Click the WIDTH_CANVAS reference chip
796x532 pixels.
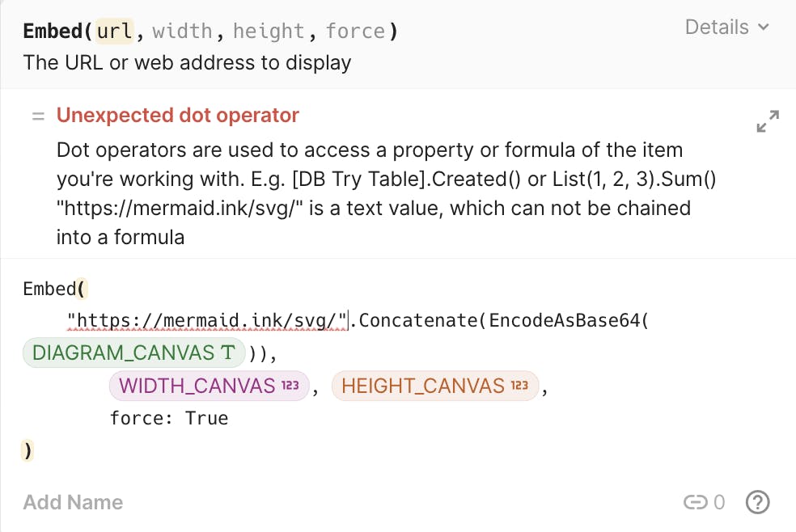210,386
